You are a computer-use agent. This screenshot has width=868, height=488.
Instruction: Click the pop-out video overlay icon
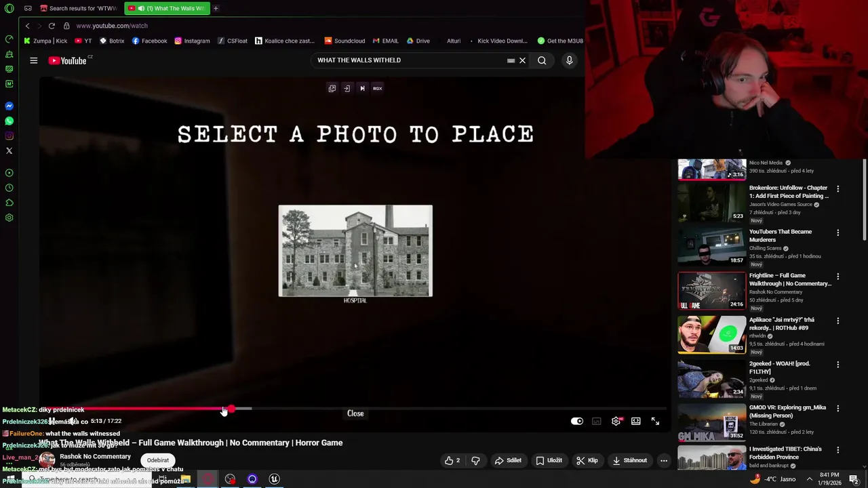tap(332, 88)
